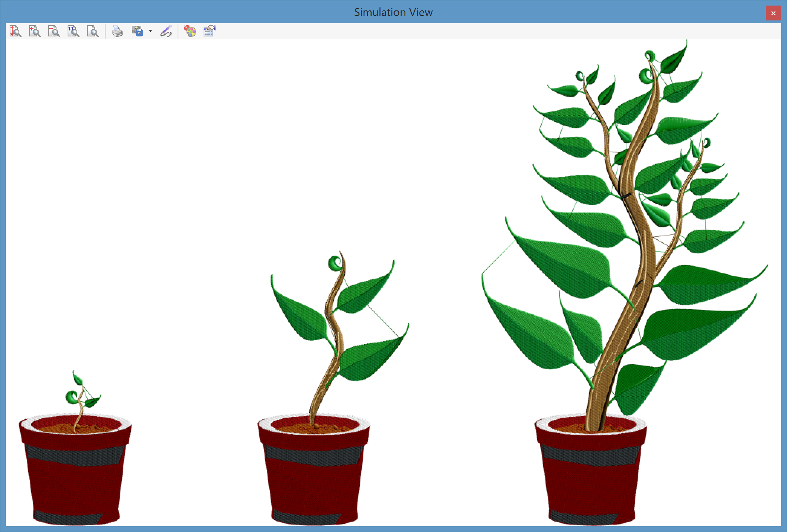Viewport: 787px width, 532px height.
Task: Click the zoom to fit page icon
Action: point(93,32)
